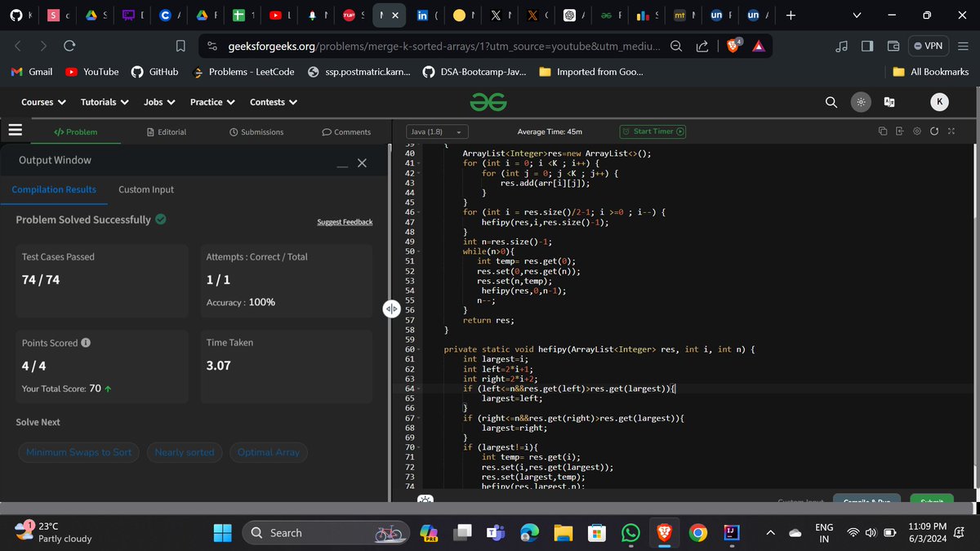Switch to the LinkedIn browser tab
Screen dimensions: 980x551
tap(429, 16)
